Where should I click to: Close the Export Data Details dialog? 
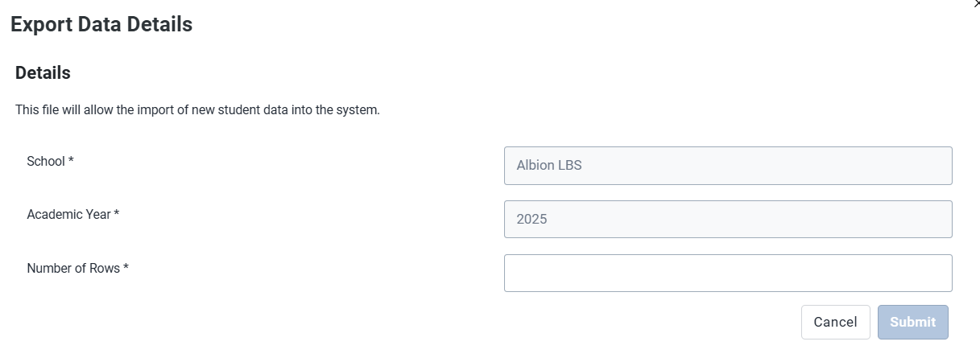point(976,4)
